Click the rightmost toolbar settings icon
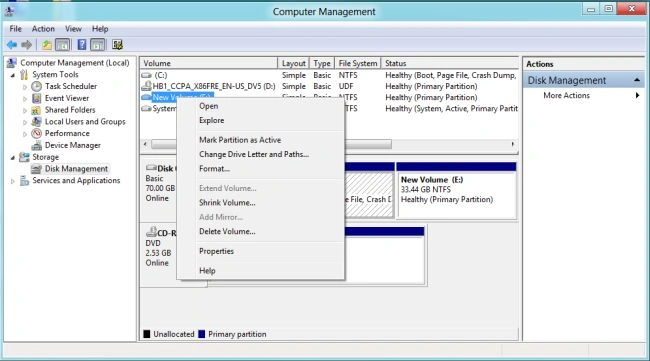 (117, 45)
